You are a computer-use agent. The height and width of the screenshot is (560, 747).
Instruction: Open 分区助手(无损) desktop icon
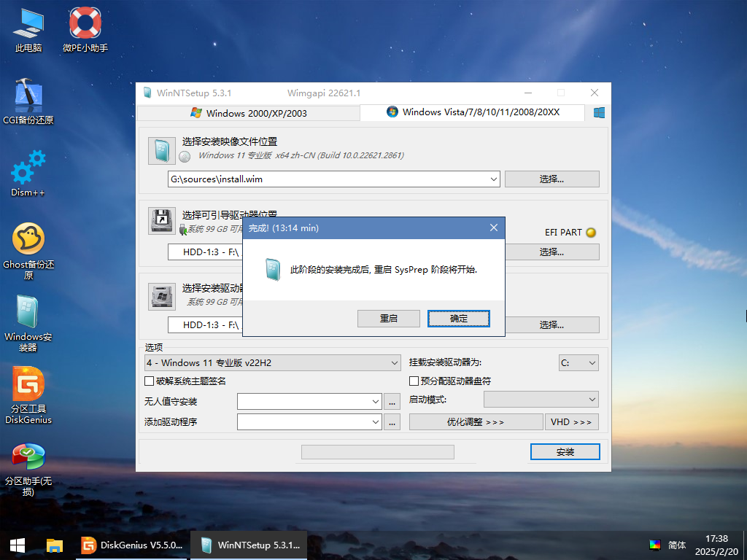[x=28, y=469]
